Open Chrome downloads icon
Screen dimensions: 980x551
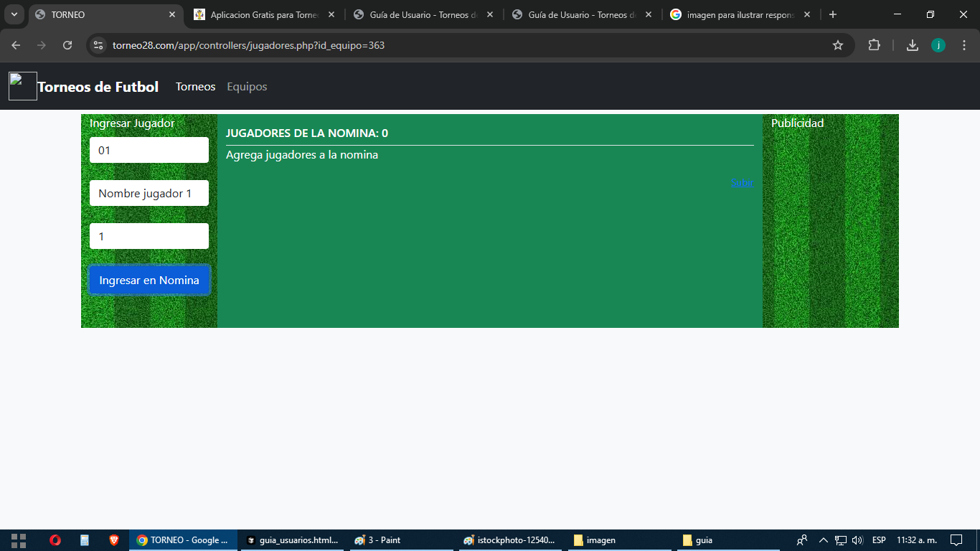click(912, 45)
